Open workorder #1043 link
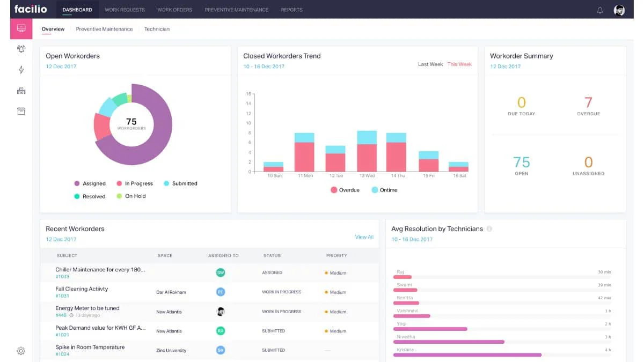 click(62, 277)
